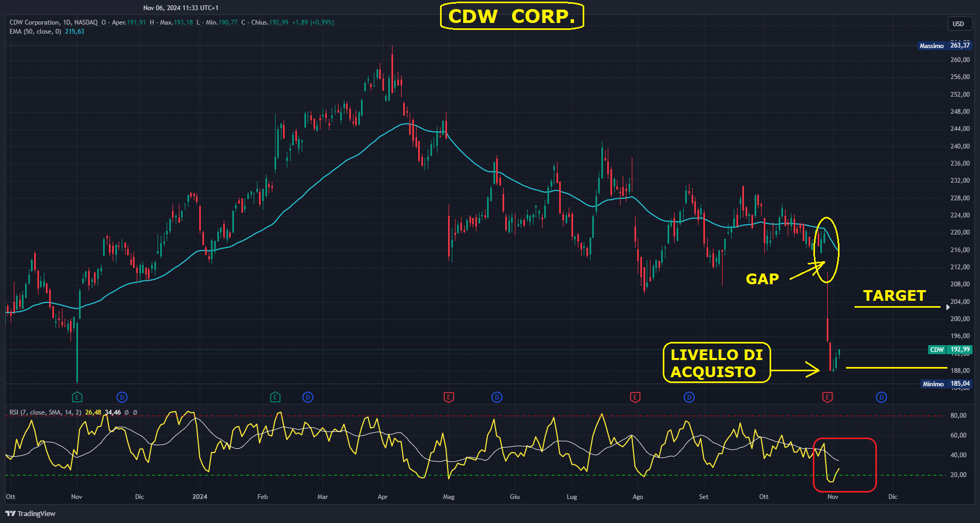Viewport: 980px width, 523px height.
Task: Select the LIVELLO DI ACQUISTO text box
Action: click(x=717, y=363)
